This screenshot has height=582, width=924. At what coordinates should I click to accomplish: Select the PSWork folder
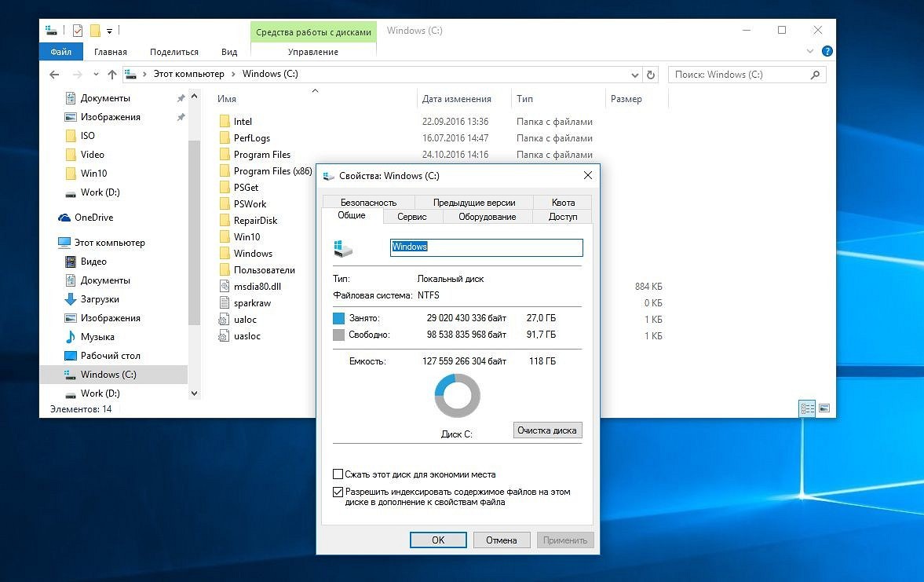pyautogui.click(x=250, y=204)
